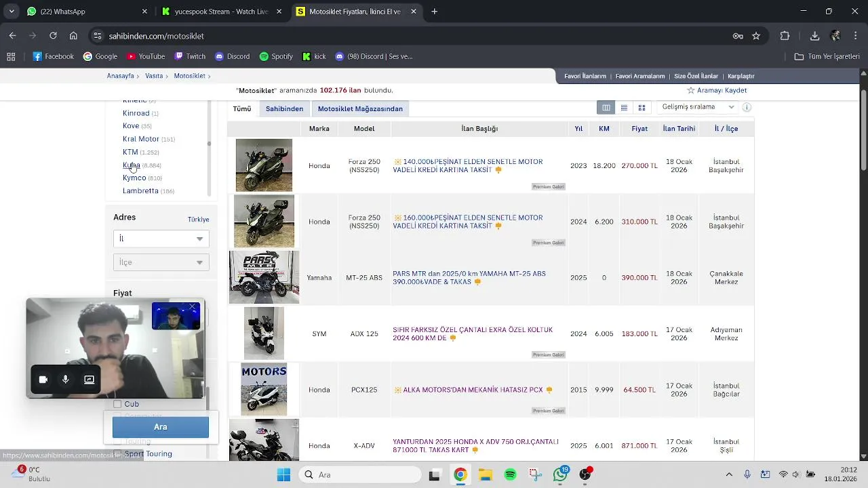The height and width of the screenshot is (488, 868).
Task: Close the small self-view video thumbnail
Action: 193,308
